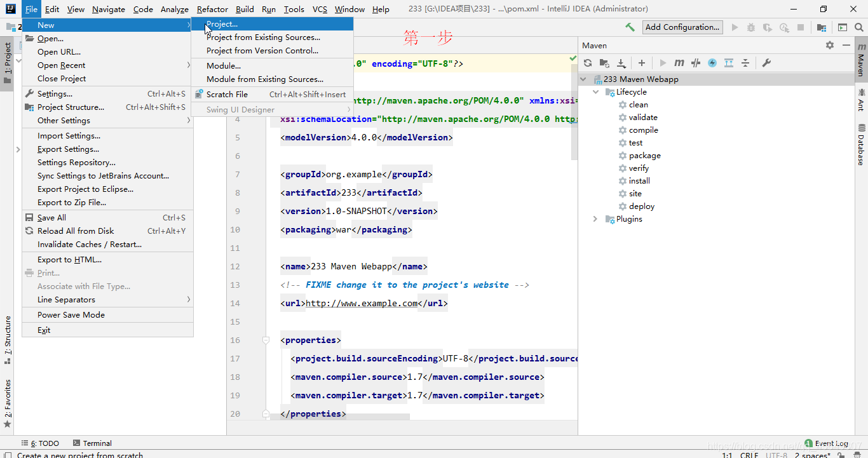Collapse the Lifecycle node arrow
The image size is (868, 458).
[x=595, y=92]
